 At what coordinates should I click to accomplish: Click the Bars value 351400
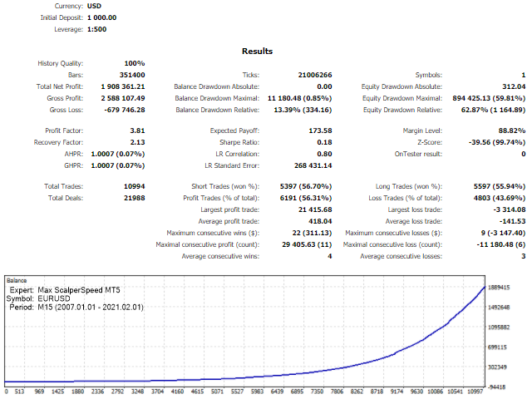click(132, 75)
